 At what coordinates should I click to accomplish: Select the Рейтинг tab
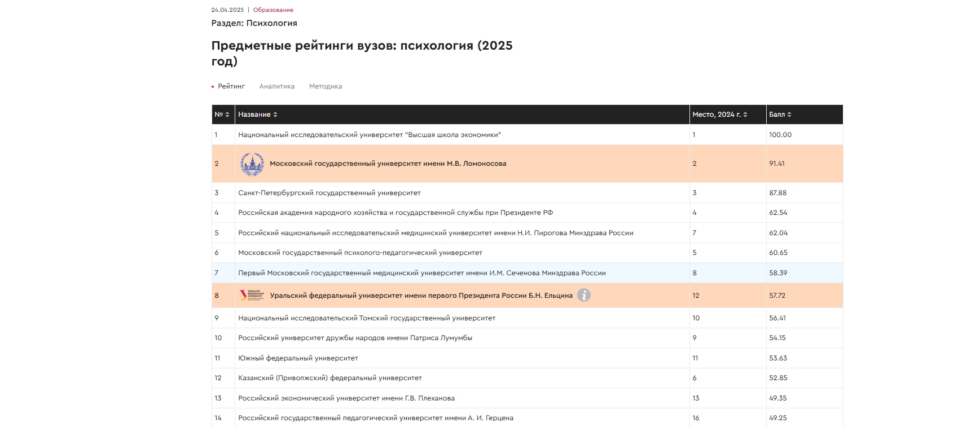point(231,86)
